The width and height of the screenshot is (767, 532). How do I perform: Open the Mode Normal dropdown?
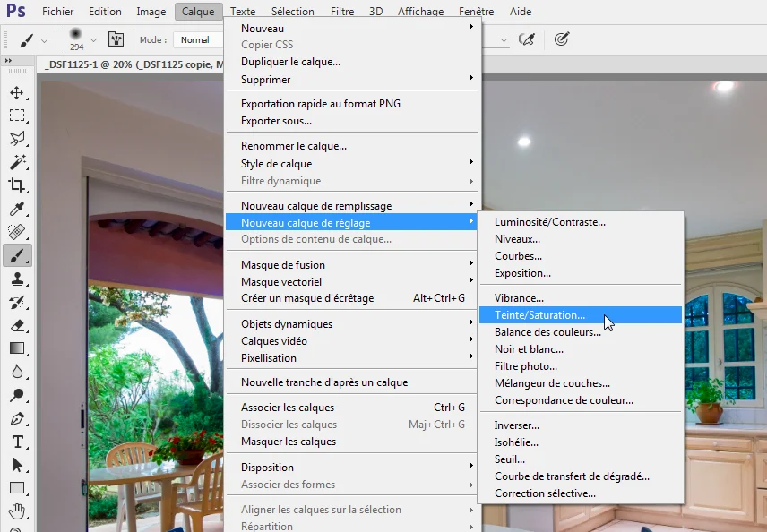coord(198,39)
